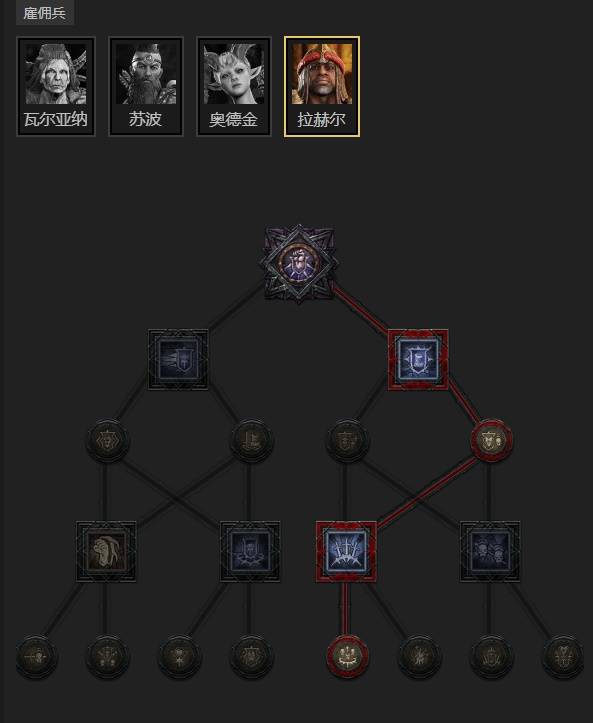Select the hooded face skill node on left

106,551
